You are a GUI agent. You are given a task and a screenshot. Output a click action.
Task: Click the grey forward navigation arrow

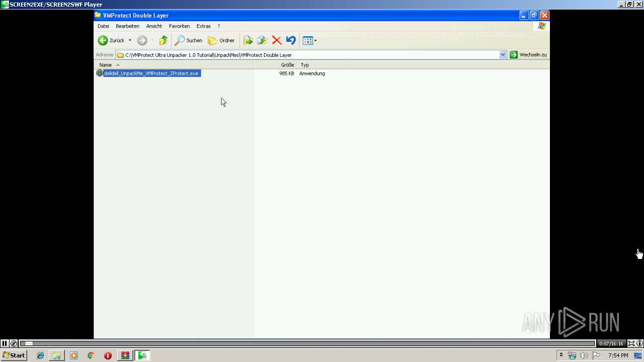pyautogui.click(x=142, y=40)
